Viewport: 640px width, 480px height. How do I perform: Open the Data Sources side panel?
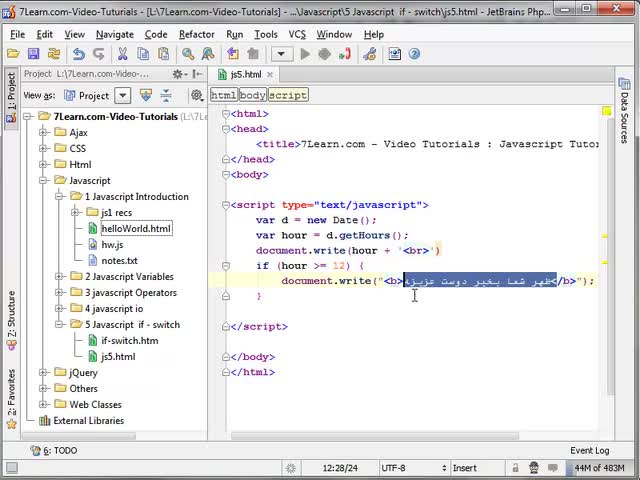coord(624,110)
